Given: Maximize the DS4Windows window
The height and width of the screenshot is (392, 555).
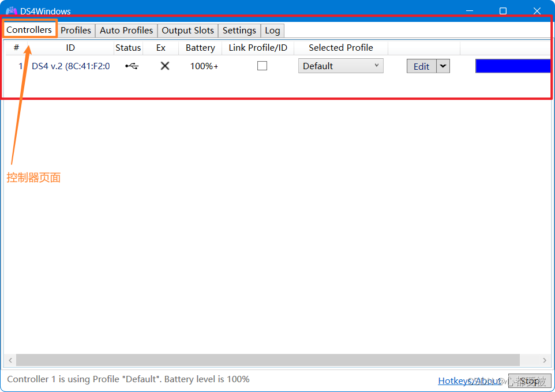Looking at the screenshot, I should (x=503, y=11).
